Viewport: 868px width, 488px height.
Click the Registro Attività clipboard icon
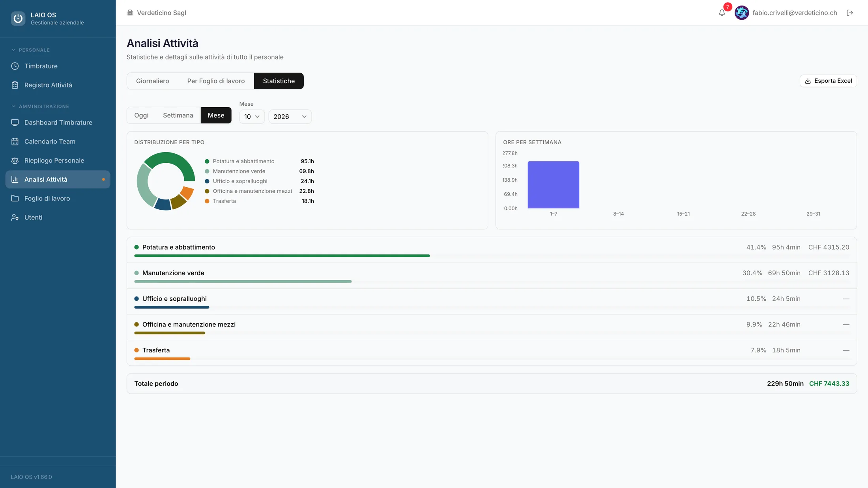(15, 85)
